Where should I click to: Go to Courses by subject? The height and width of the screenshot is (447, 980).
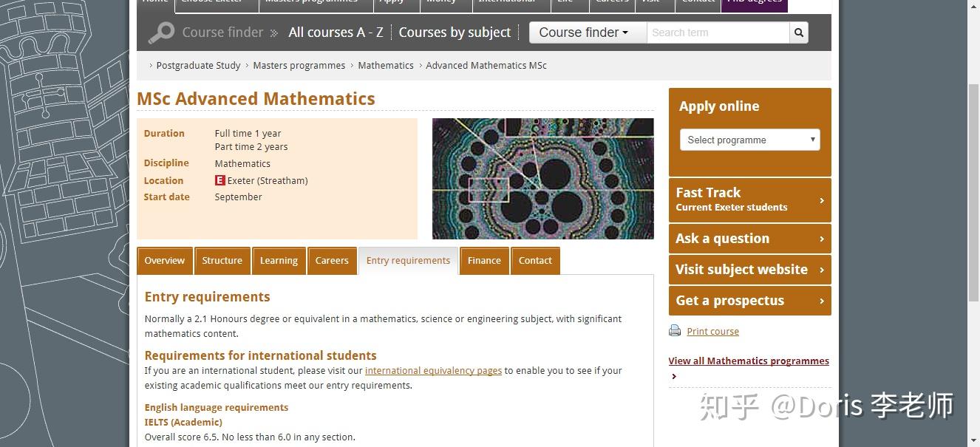point(455,33)
